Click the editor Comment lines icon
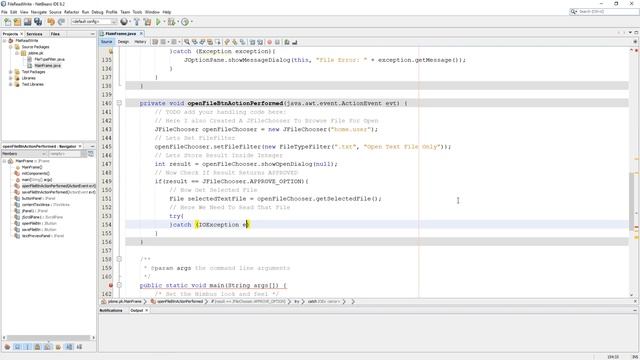Image resolution: width=640 pixels, height=360 pixels. [287, 42]
